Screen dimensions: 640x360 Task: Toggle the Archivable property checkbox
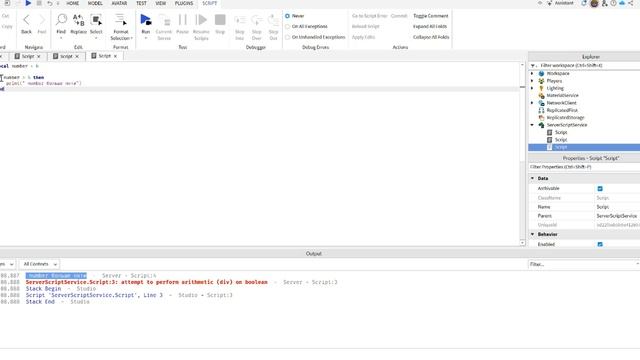pos(600,189)
